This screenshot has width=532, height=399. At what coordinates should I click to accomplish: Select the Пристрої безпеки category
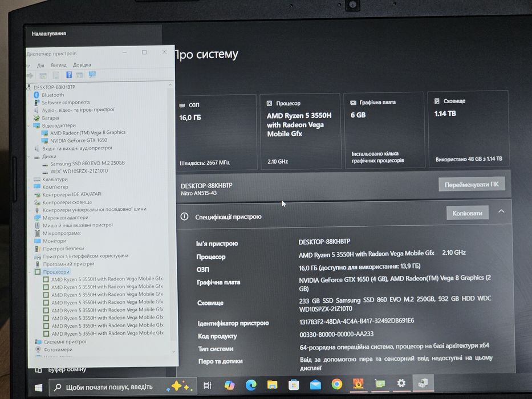pos(63,249)
